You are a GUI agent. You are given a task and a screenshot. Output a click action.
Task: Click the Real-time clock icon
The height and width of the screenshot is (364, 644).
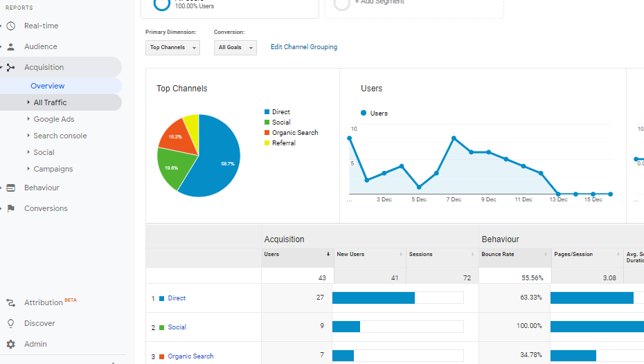(x=10, y=26)
